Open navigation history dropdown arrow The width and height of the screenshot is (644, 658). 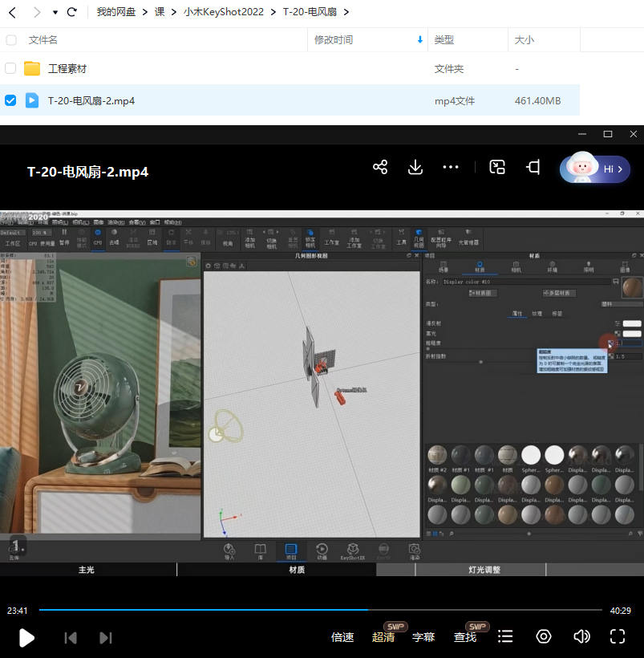tap(55, 13)
